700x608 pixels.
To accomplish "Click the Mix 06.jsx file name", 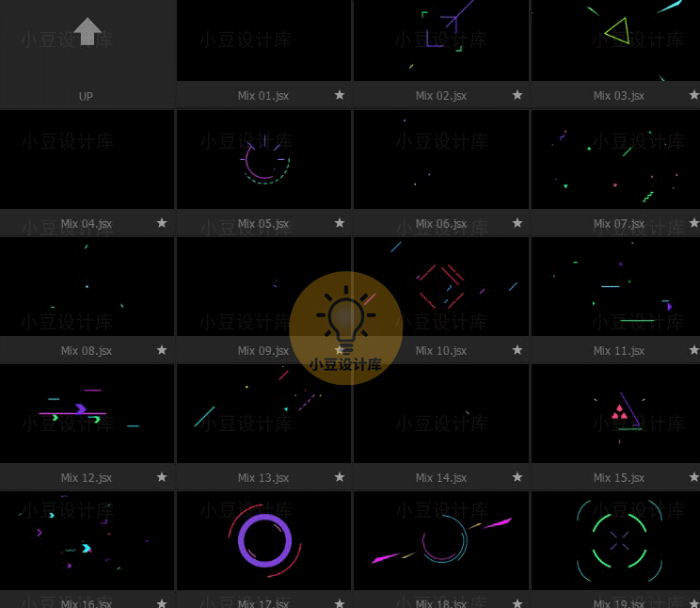I will [441, 223].
